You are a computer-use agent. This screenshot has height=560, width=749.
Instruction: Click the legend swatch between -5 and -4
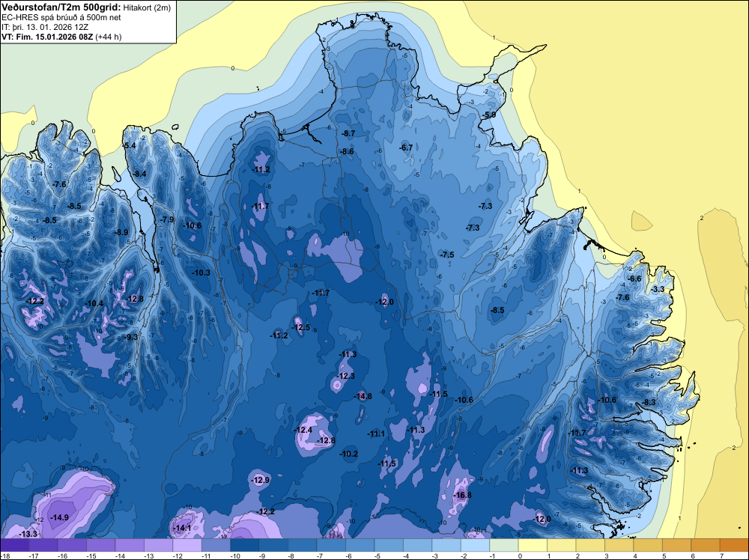coord(389,545)
